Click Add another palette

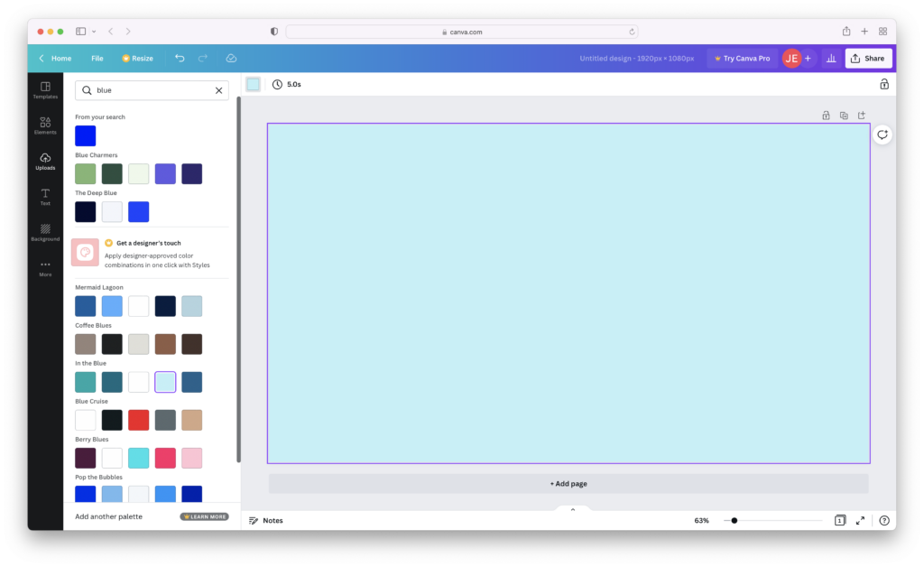(x=108, y=517)
